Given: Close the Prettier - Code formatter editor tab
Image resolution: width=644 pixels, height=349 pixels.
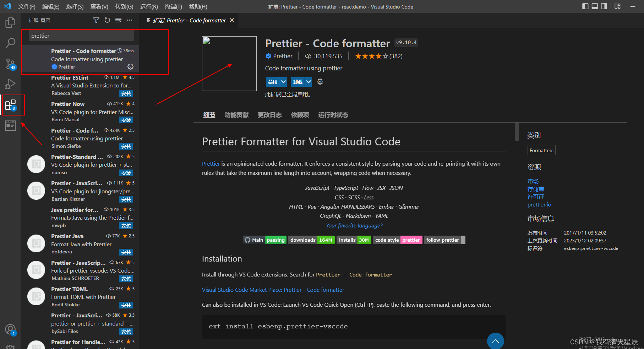Looking at the screenshot, I should (x=232, y=20).
